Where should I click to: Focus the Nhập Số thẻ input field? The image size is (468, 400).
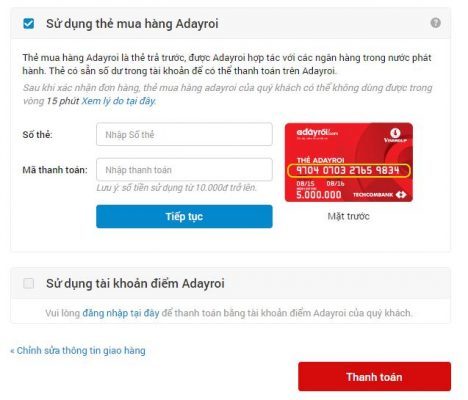[184, 134]
